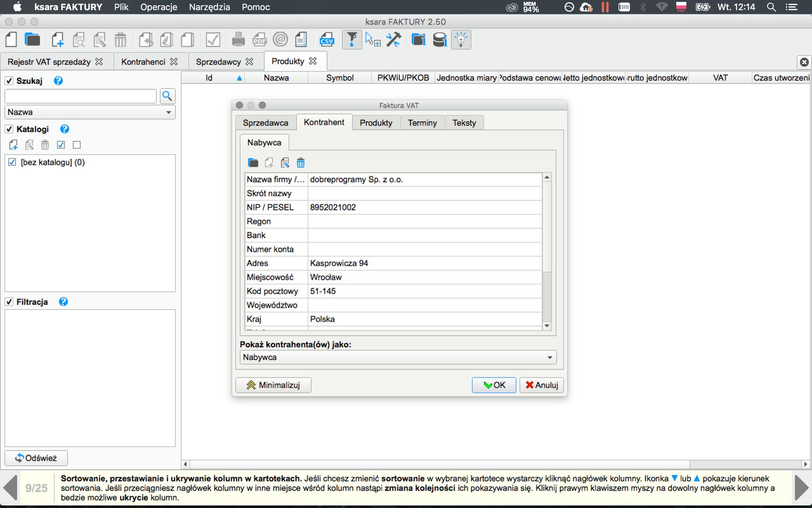
Task: Click the trash icon under Katalogi
Action: pos(45,145)
